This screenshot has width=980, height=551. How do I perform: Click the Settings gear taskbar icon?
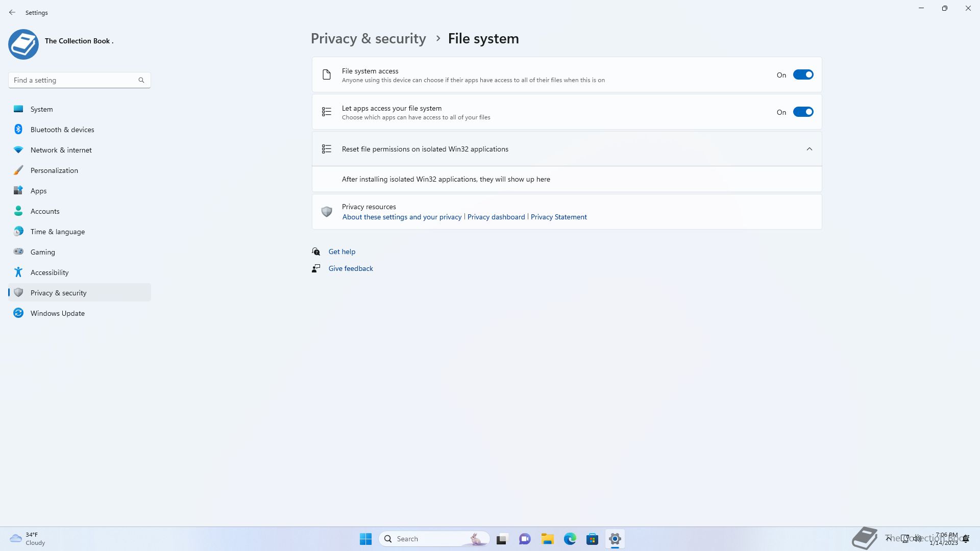(x=615, y=539)
